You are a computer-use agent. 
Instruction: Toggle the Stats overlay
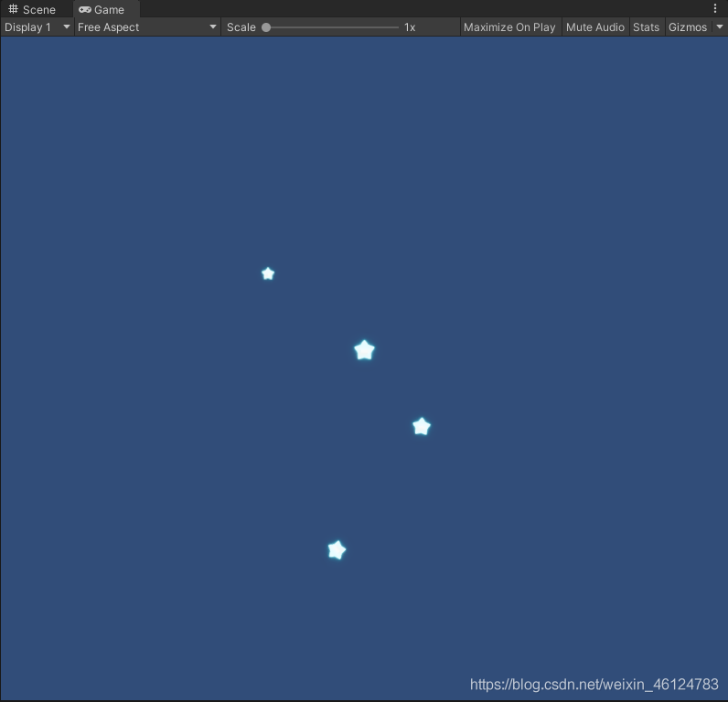click(x=646, y=27)
